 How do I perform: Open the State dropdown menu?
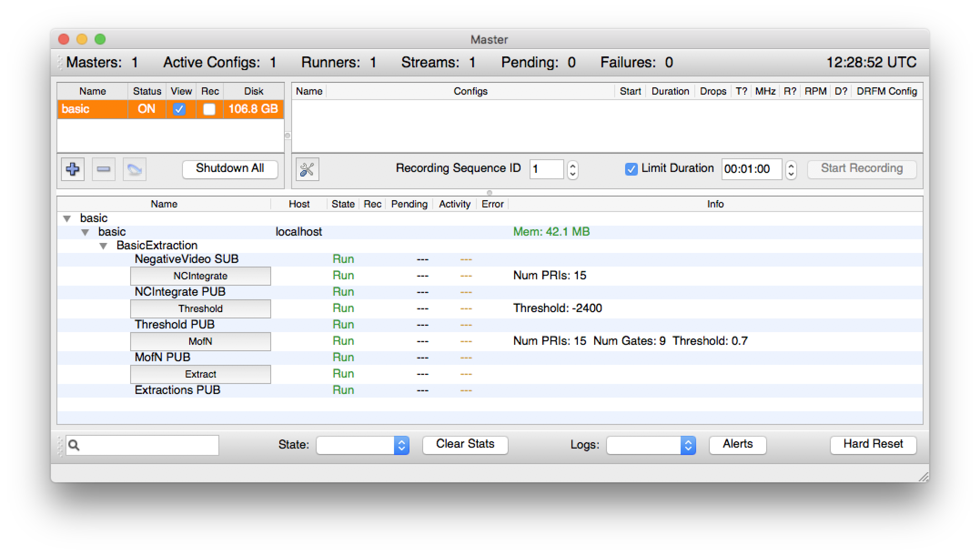tap(363, 445)
